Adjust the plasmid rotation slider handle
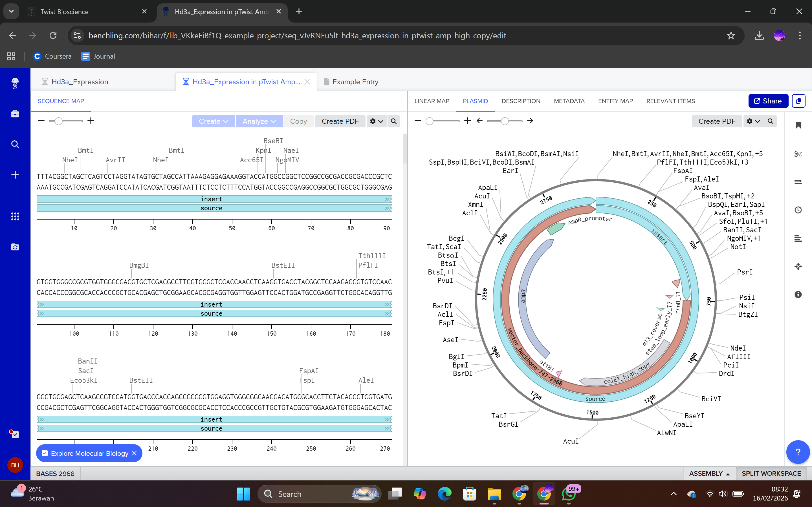 click(x=505, y=121)
